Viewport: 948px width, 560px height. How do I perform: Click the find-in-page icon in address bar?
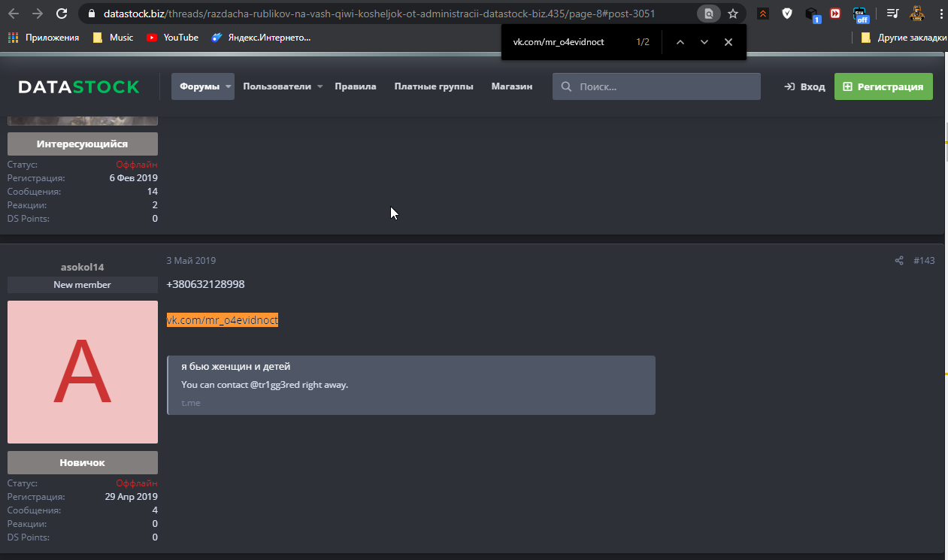click(708, 14)
